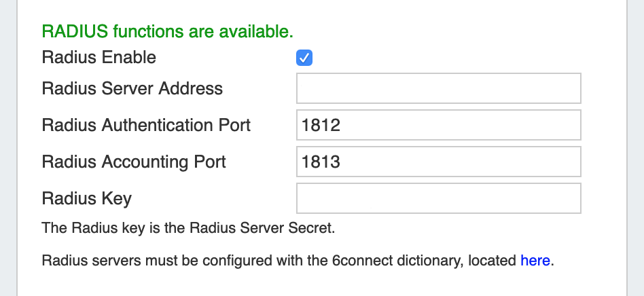The image size is (644, 296).
Task: Click the "Radius Key" label
Action: click(87, 198)
